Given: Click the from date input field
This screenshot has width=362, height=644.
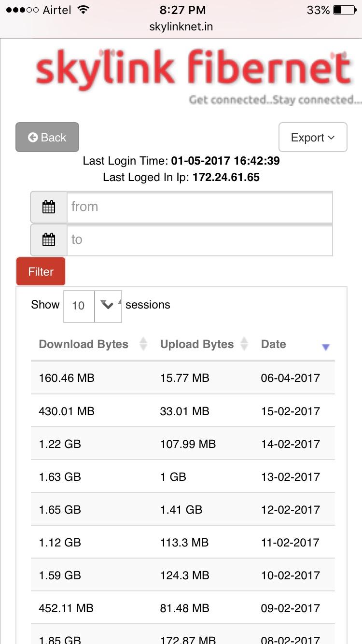Looking at the screenshot, I should click(x=199, y=207).
